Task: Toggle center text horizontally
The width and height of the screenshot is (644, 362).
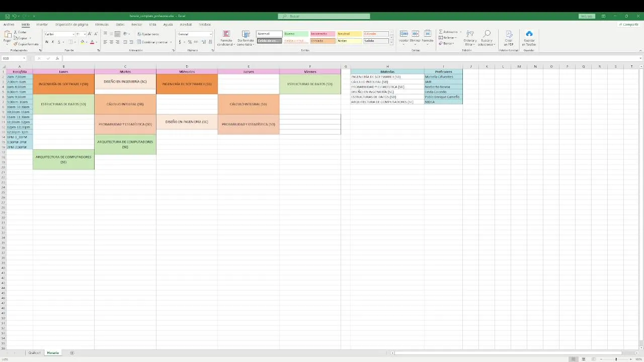Action: pyautogui.click(x=111, y=42)
